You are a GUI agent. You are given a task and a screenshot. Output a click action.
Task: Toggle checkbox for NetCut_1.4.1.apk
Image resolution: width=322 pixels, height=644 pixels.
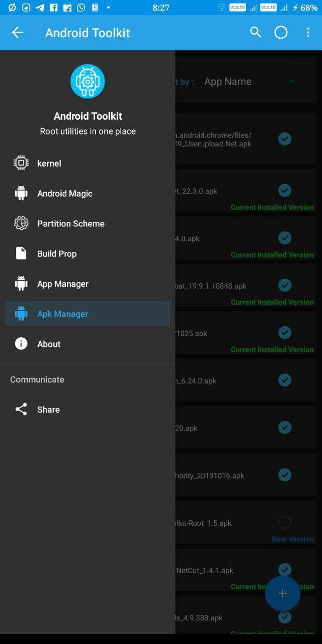point(285,570)
